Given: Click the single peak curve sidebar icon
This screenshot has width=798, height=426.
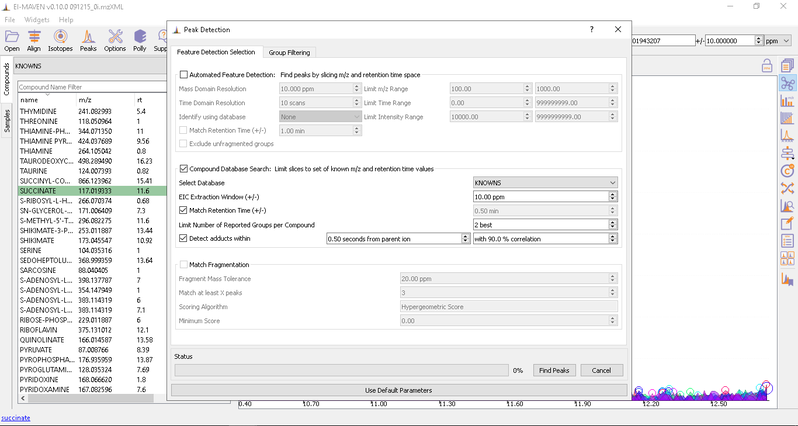Looking at the screenshot, I should (x=787, y=135).
